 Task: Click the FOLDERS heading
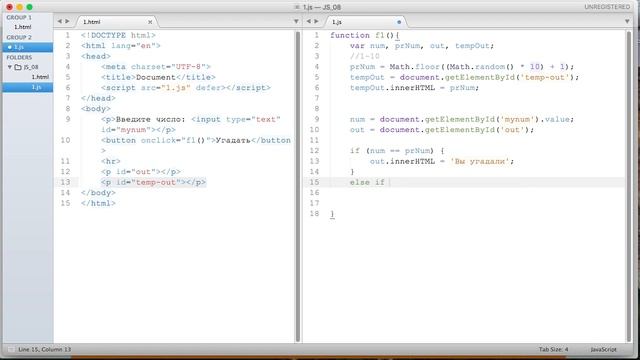point(19,58)
